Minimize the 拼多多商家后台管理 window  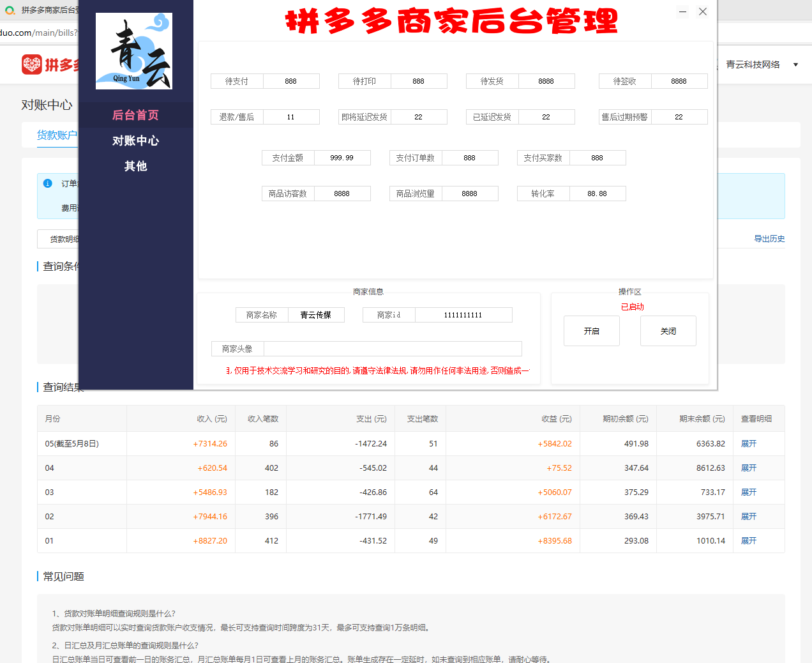(682, 11)
